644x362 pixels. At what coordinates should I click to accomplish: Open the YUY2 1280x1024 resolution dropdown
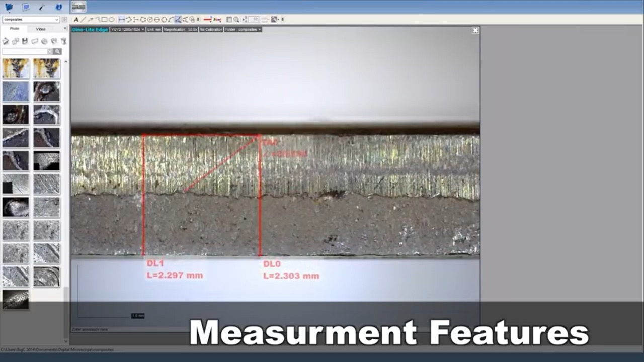tap(127, 29)
